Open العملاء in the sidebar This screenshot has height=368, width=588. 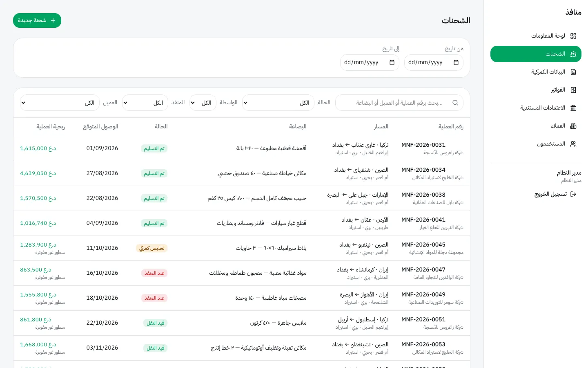pos(536,126)
